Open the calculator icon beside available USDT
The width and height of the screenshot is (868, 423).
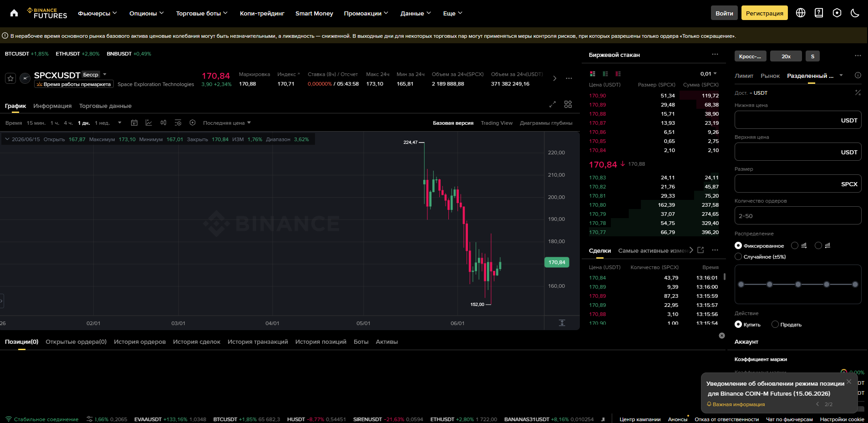[858, 92]
